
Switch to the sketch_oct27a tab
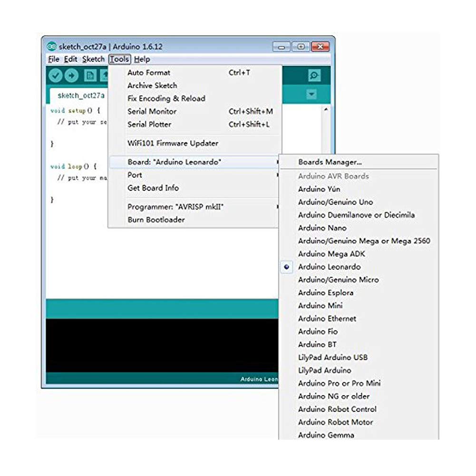click(81, 95)
